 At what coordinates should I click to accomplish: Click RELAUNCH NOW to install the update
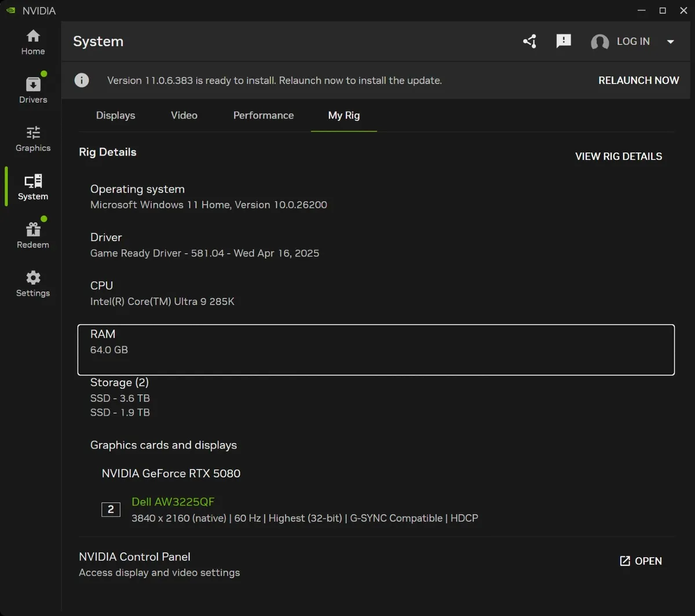(x=639, y=80)
